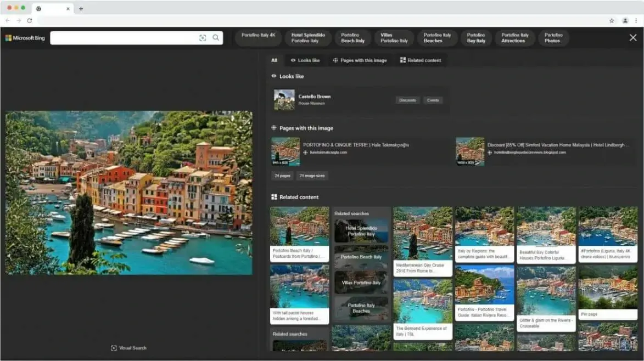Activate Visual Search below the Portofino image
644x361 pixels.
point(128,347)
